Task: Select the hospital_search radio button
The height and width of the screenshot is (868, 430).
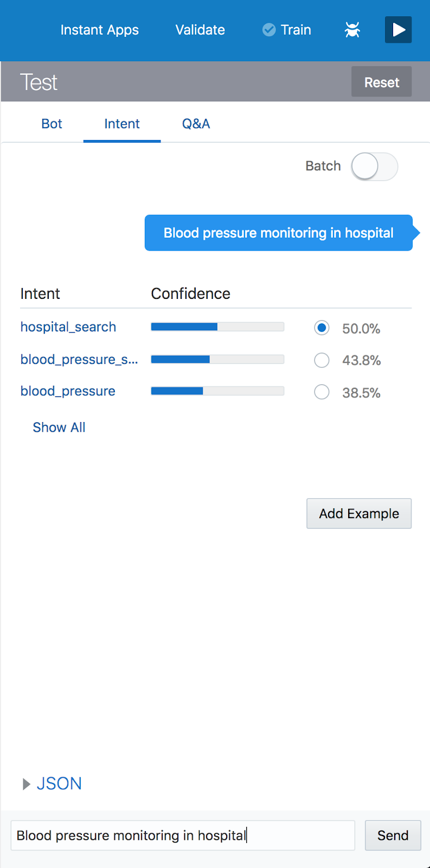Action: tap(322, 328)
